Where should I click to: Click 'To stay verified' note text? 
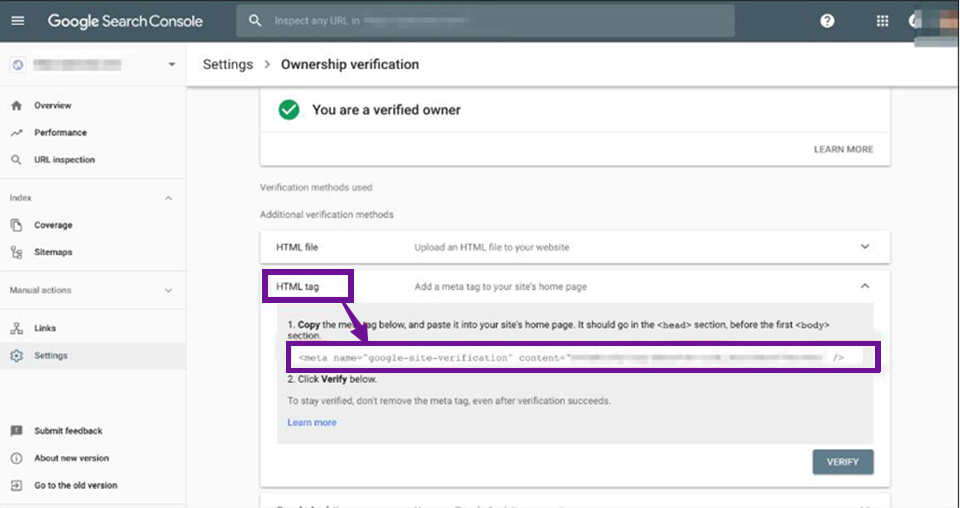(x=449, y=401)
